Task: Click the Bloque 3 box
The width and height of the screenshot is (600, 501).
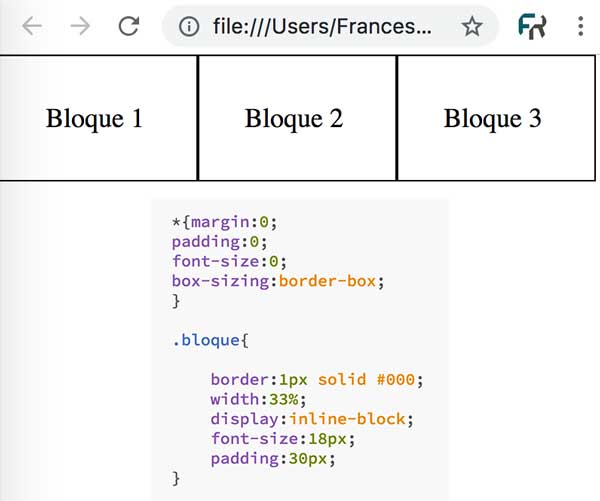Action: pos(493,118)
